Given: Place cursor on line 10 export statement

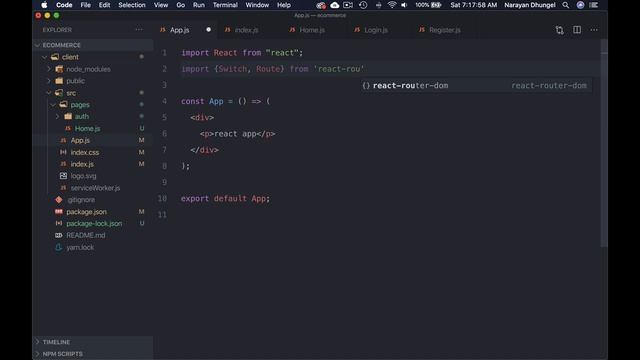Looking at the screenshot, I should 225,198.
